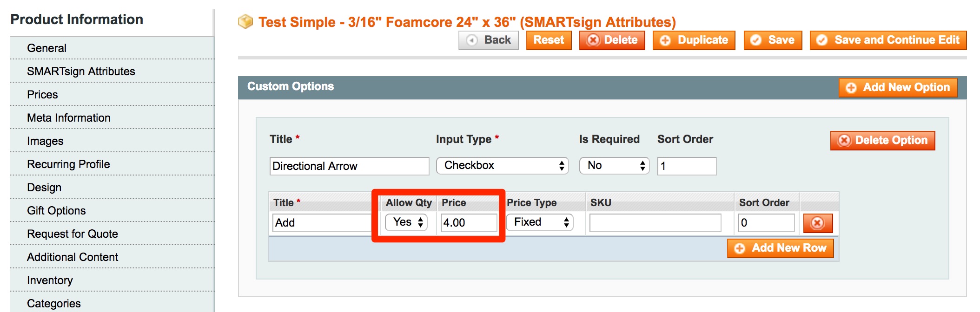Click the row Sort Order field with 0
The height and width of the screenshot is (312, 980).
[x=766, y=223]
